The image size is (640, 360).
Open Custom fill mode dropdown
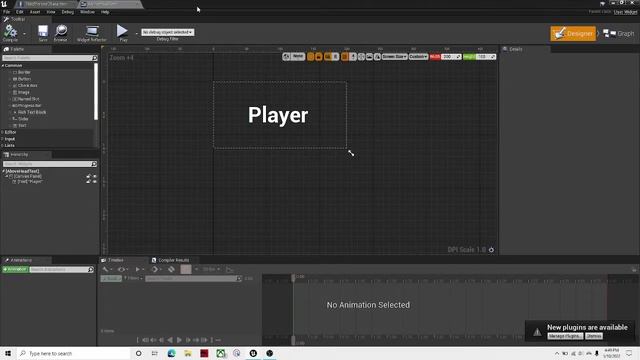(x=418, y=57)
